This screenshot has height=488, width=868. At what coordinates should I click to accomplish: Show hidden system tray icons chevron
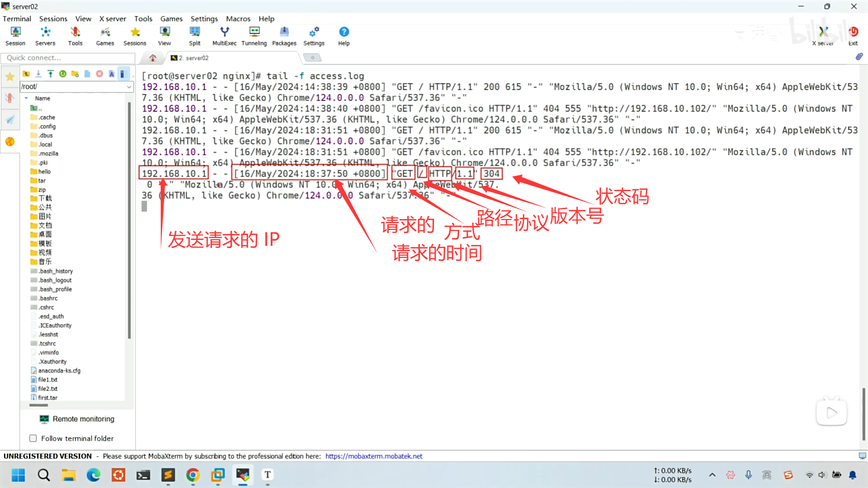click(x=712, y=475)
